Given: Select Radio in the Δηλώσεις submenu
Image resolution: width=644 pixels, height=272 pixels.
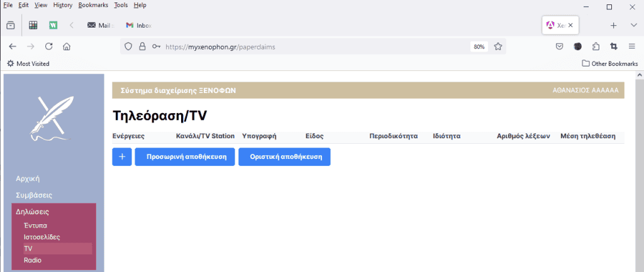Looking at the screenshot, I should (33, 260).
